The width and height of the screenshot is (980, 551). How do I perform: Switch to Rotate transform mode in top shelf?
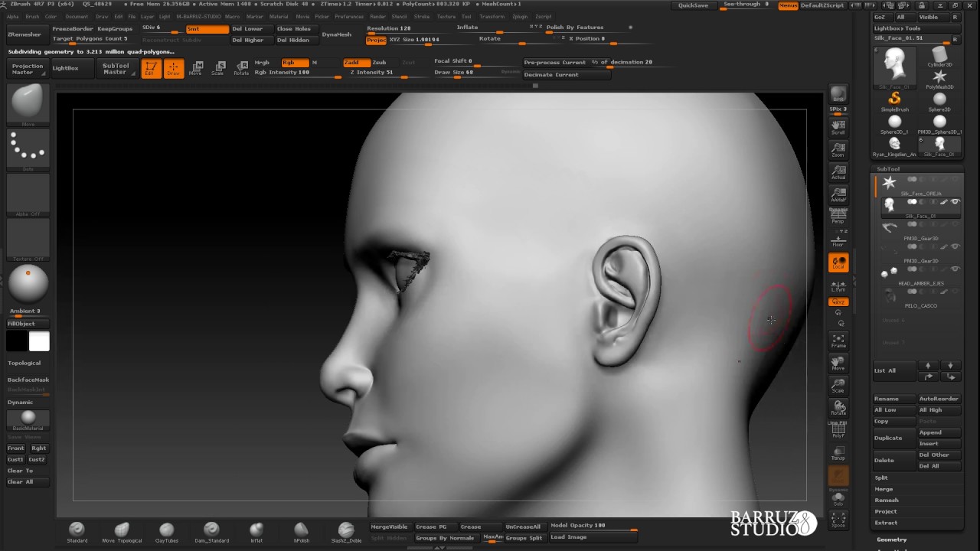(x=240, y=68)
